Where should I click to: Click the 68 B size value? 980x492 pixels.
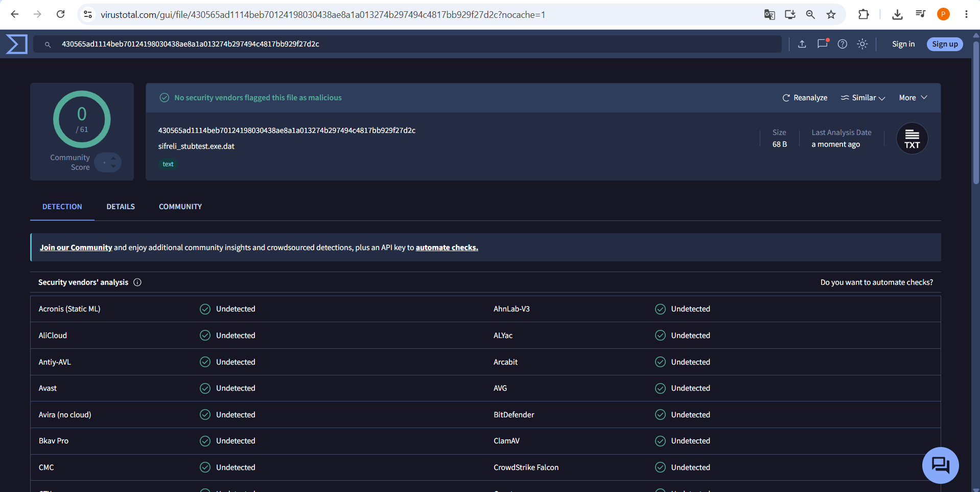[x=780, y=144]
